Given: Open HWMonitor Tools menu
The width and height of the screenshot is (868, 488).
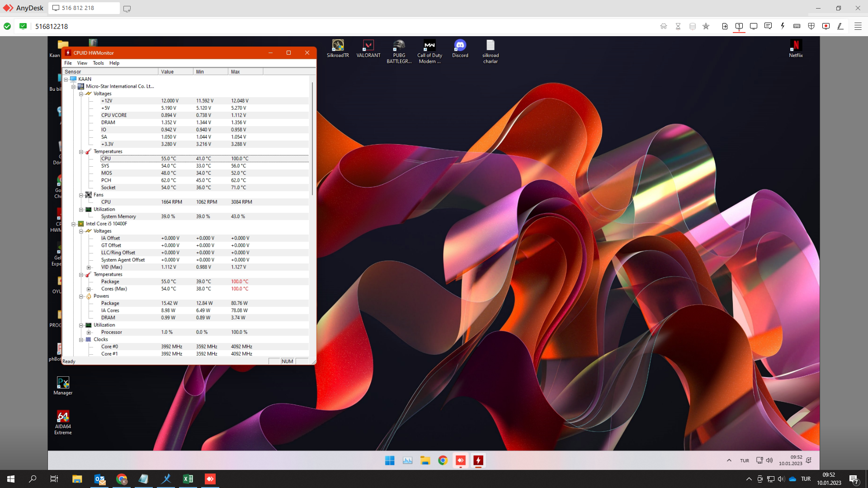Looking at the screenshot, I should click(x=98, y=63).
